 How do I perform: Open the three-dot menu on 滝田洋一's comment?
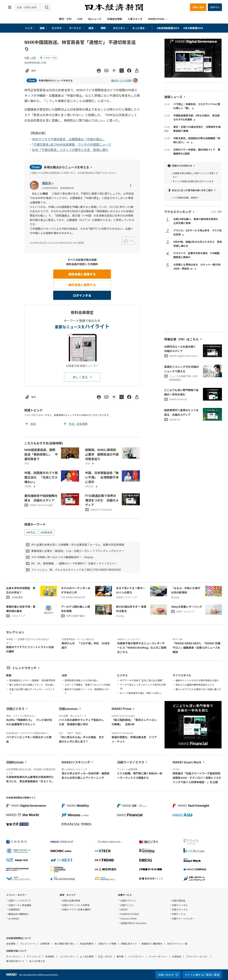(131, 185)
